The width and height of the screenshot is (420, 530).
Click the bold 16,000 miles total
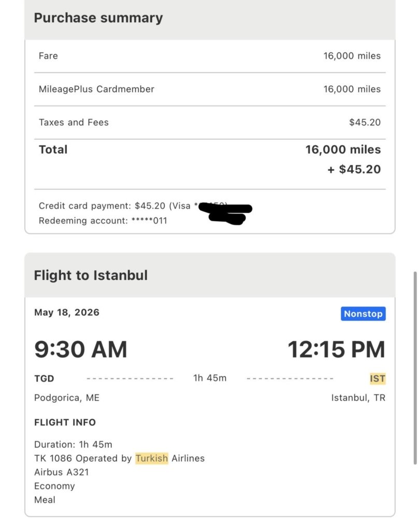pyautogui.click(x=343, y=150)
